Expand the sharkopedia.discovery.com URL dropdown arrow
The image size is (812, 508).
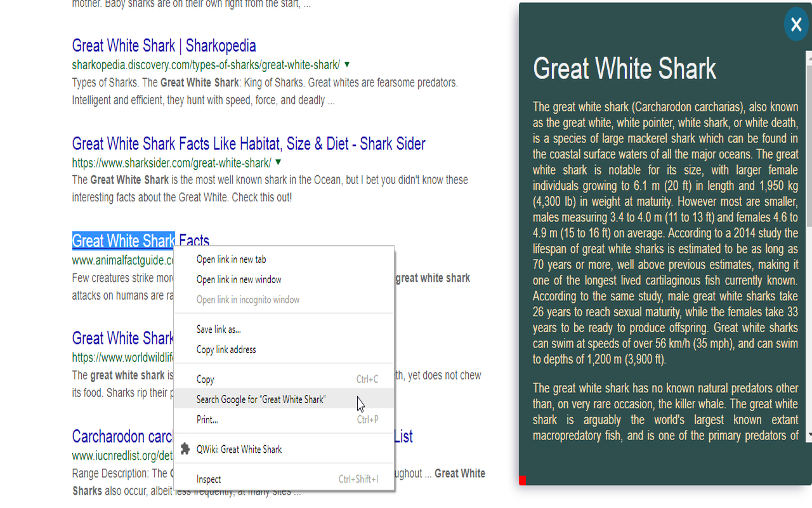(347, 65)
